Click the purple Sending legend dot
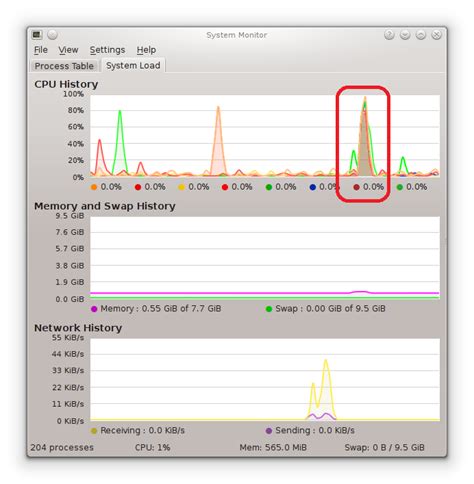 tap(269, 431)
